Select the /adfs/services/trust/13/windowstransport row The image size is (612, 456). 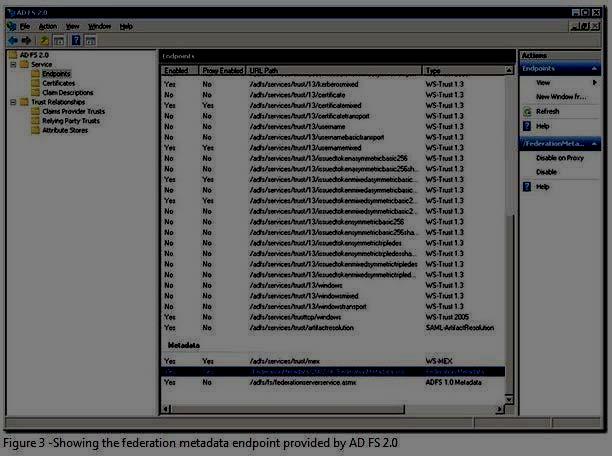(x=333, y=306)
